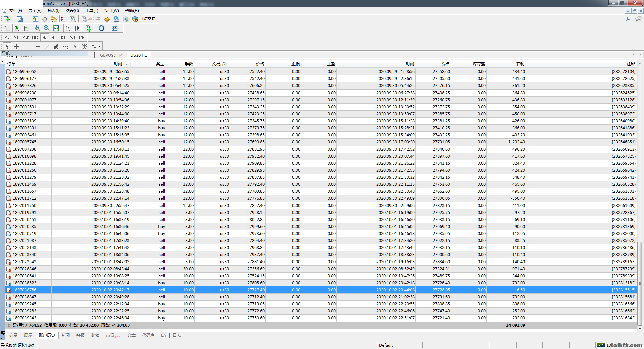
Task: Switch to 交易 terminal tab
Action: [x=13, y=335]
